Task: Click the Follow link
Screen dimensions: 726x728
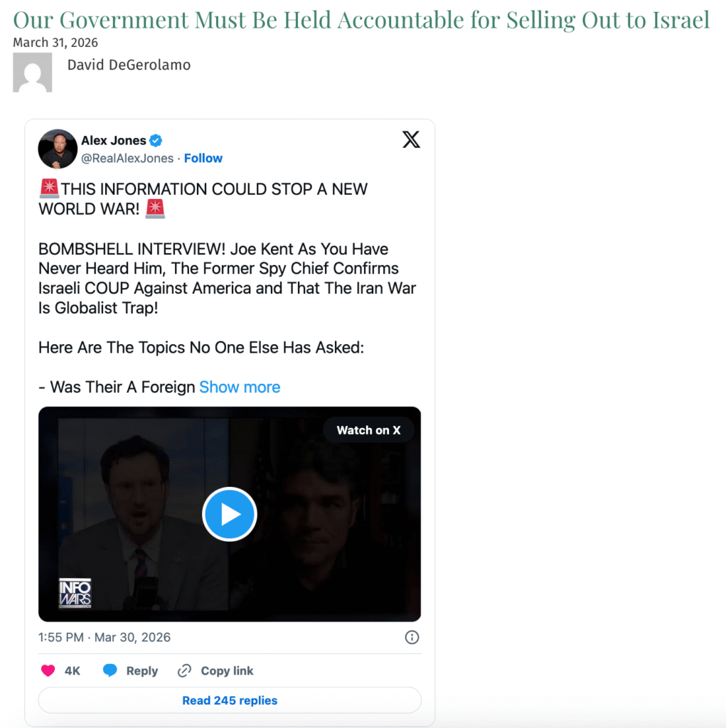Action: [203, 159]
